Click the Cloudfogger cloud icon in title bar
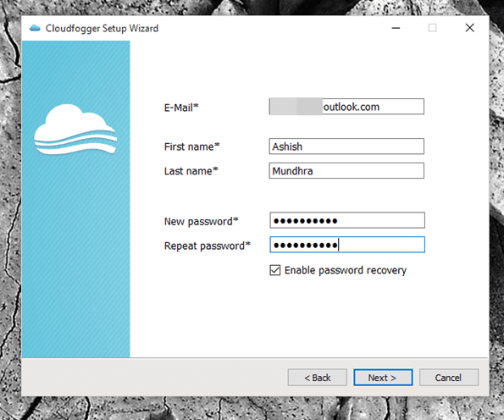The height and width of the screenshot is (420, 504). [35, 28]
